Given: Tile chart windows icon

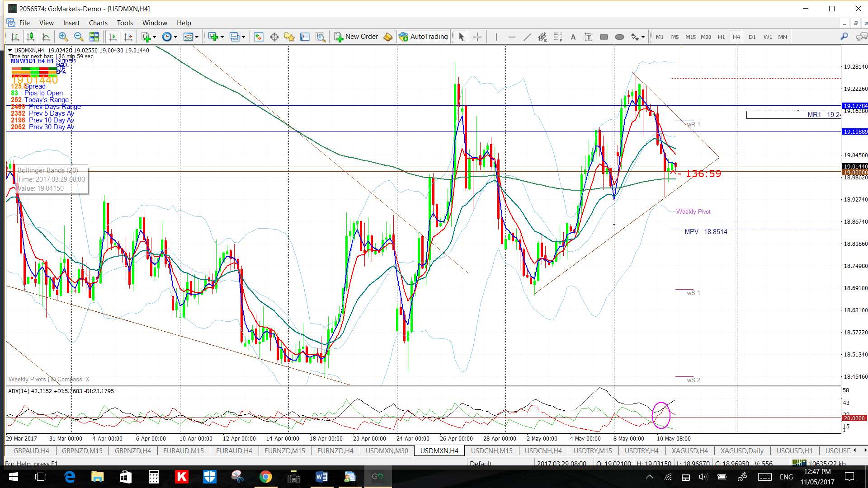Looking at the screenshot, I should 94,37.
